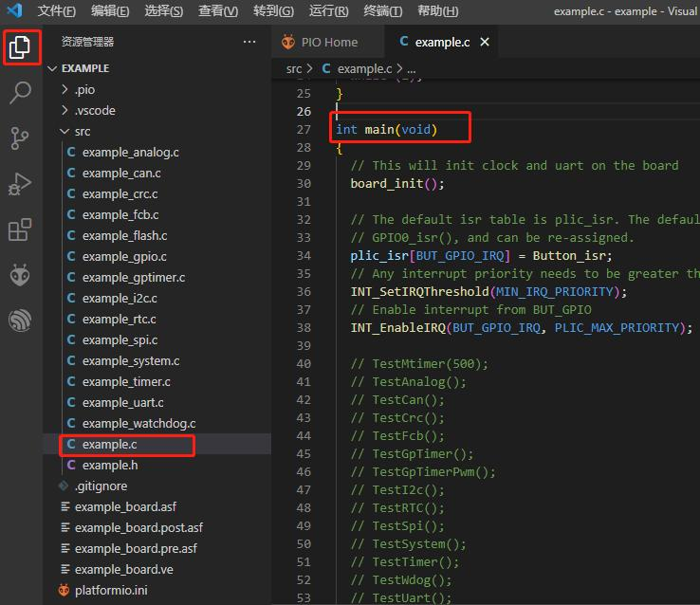700x605 pixels.
Task: Open the Search view in activity bar
Action: pyautogui.click(x=20, y=92)
